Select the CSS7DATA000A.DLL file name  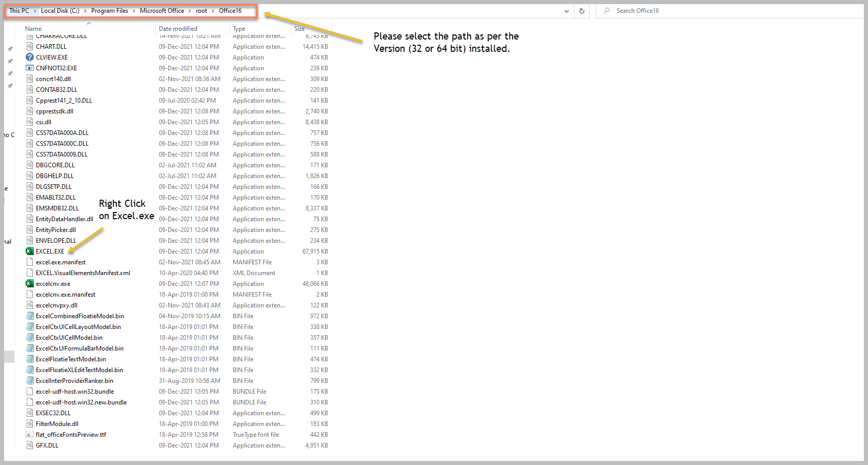click(x=62, y=133)
